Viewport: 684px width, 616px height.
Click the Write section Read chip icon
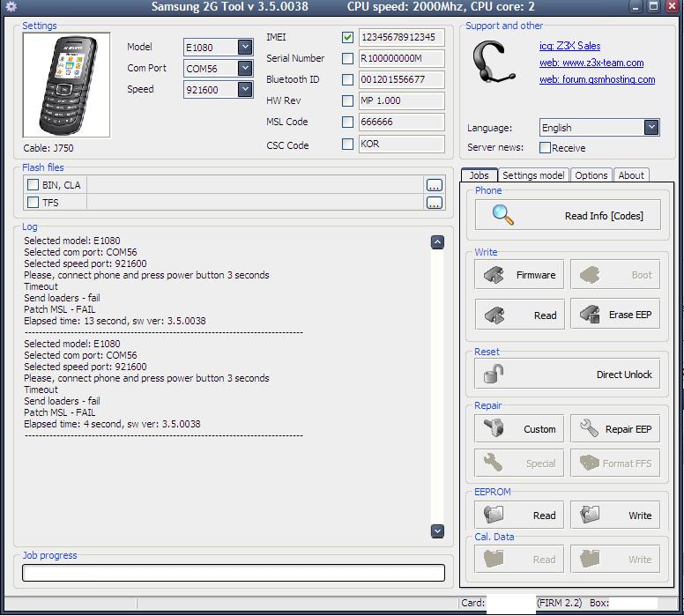(494, 315)
